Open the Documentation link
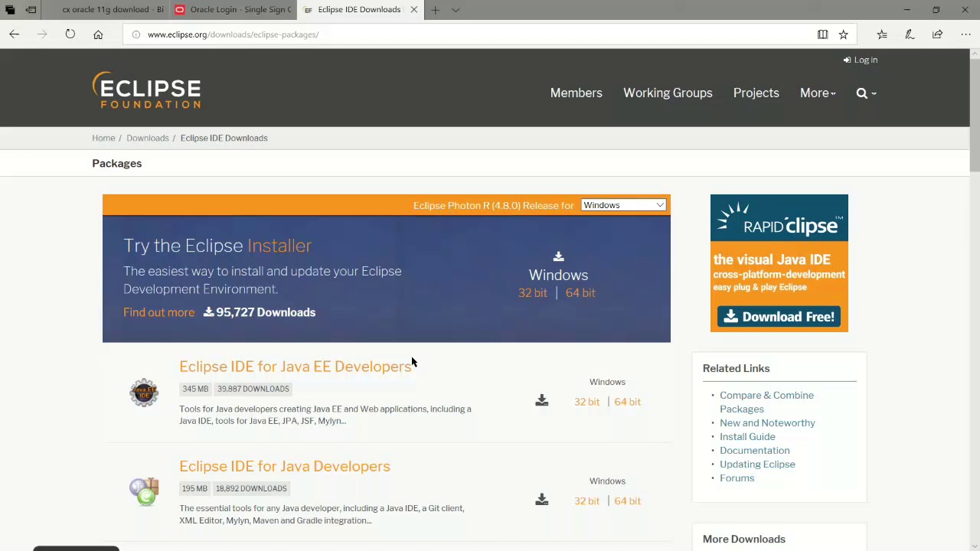 pos(754,451)
